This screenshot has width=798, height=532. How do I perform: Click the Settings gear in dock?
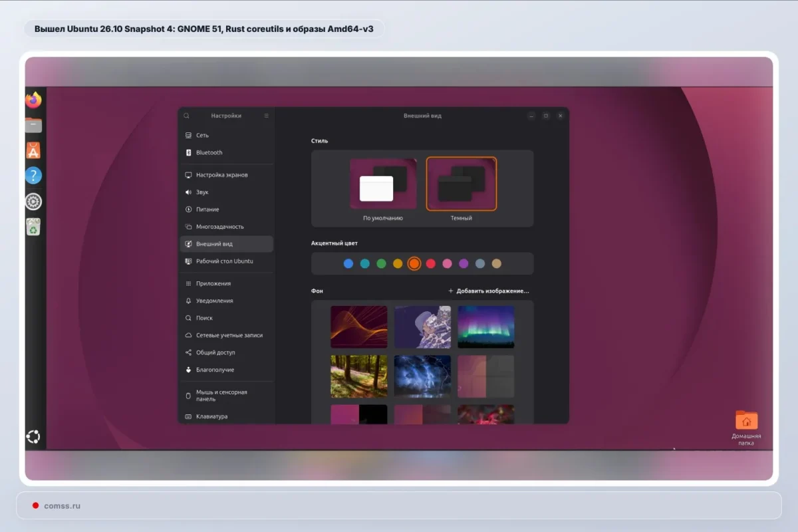pos(33,201)
